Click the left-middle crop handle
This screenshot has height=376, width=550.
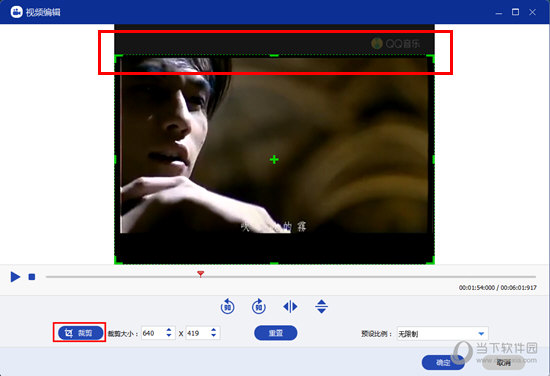tap(115, 159)
